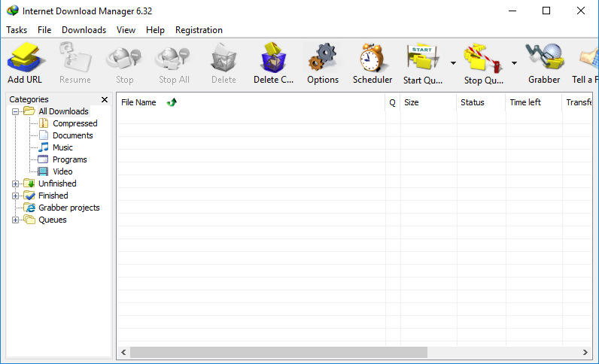Image resolution: width=599 pixels, height=364 pixels.
Task: Expand the Queues tree node
Action: point(15,220)
